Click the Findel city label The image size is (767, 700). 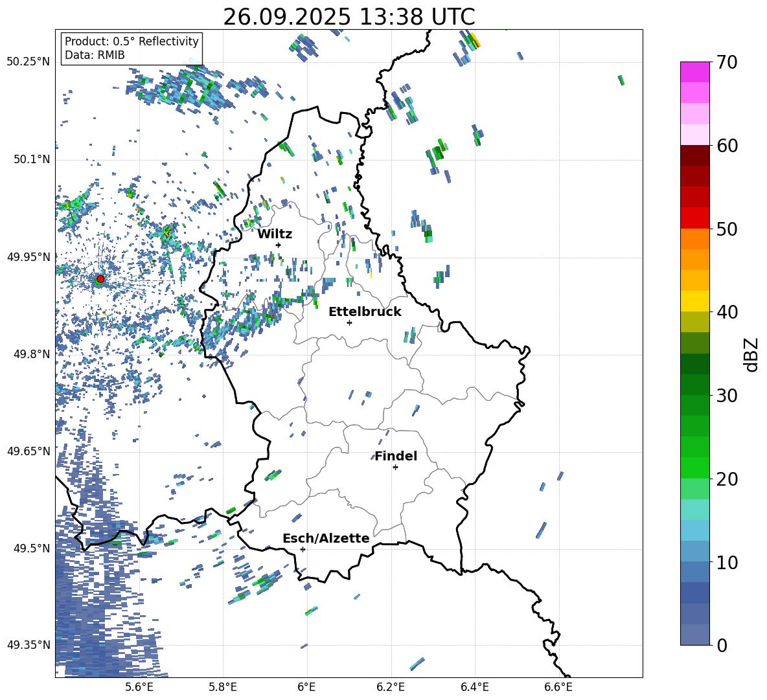396,456
